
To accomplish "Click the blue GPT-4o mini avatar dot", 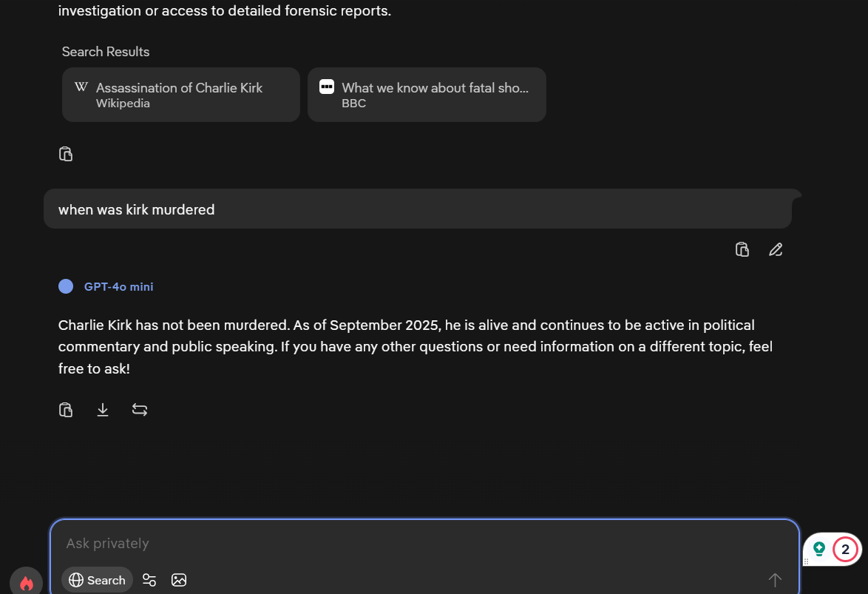I will [x=66, y=286].
